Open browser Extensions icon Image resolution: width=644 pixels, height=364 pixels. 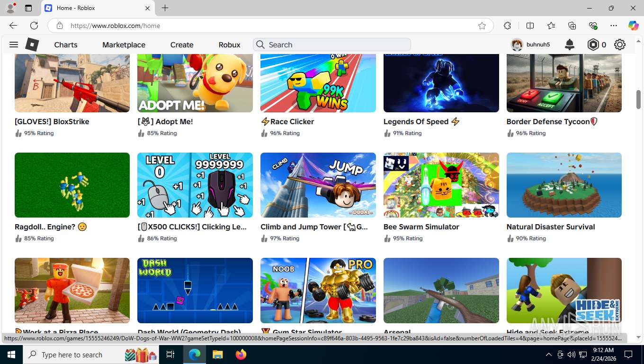(x=507, y=26)
